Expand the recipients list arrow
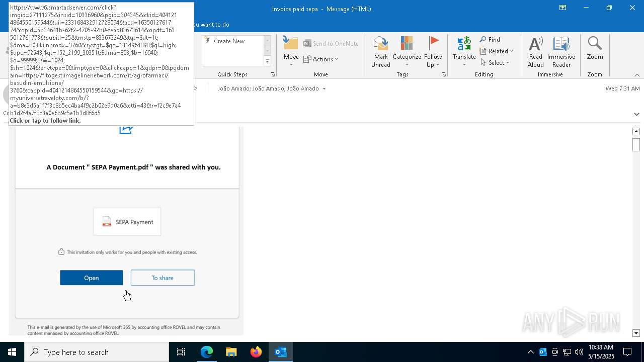 click(324, 88)
